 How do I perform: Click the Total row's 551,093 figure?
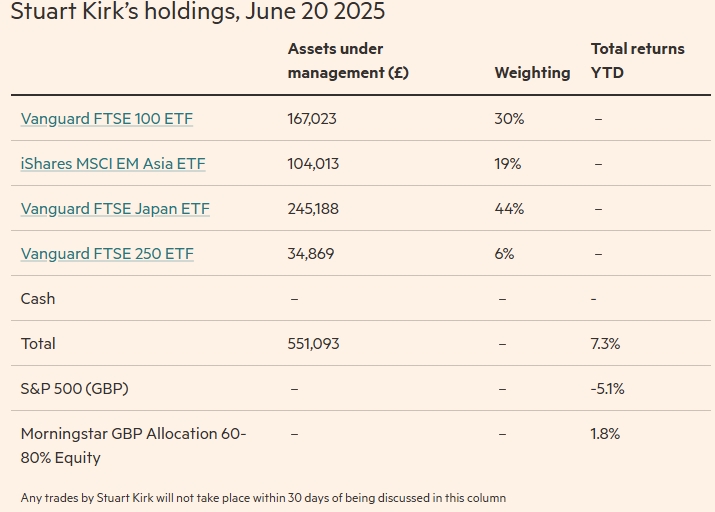point(313,344)
